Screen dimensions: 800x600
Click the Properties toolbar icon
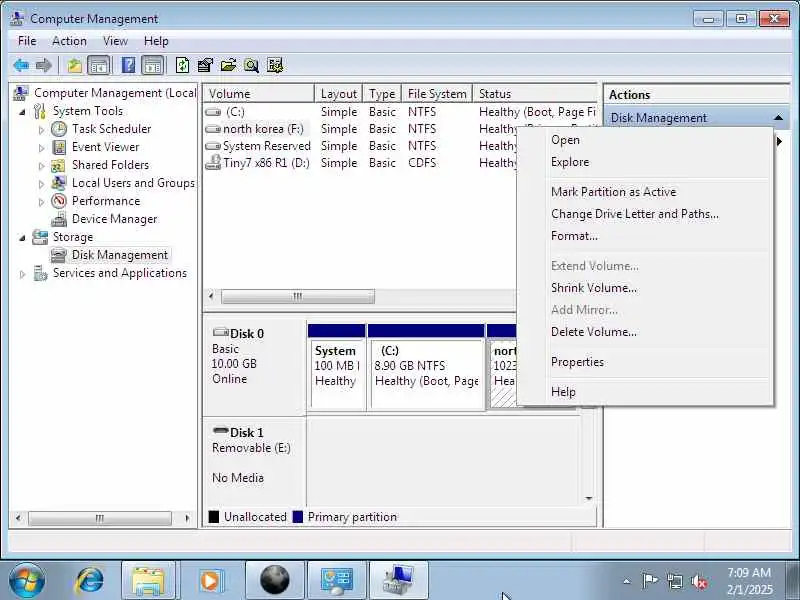click(205, 65)
